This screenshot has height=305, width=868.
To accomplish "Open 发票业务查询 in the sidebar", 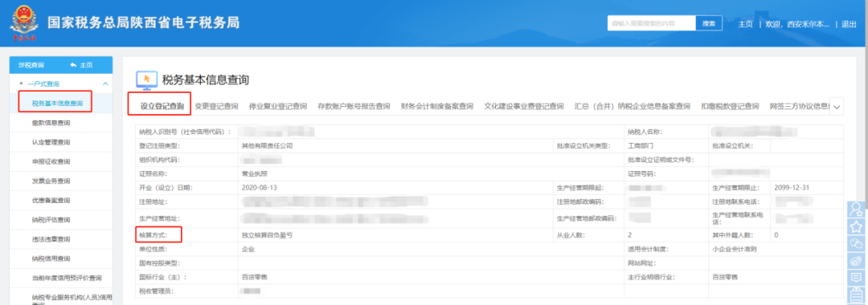I will click(51, 181).
